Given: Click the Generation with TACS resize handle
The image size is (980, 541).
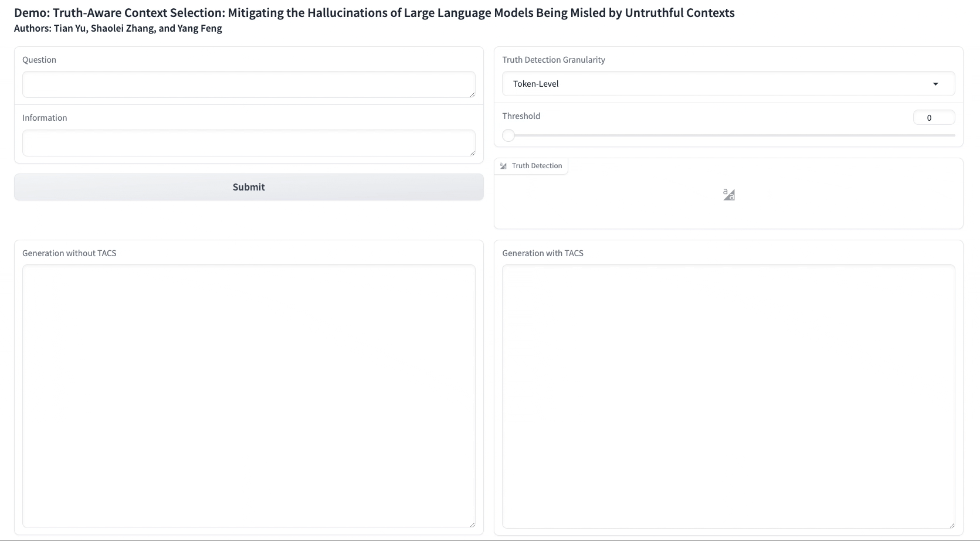Looking at the screenshot, I should 952,525.
